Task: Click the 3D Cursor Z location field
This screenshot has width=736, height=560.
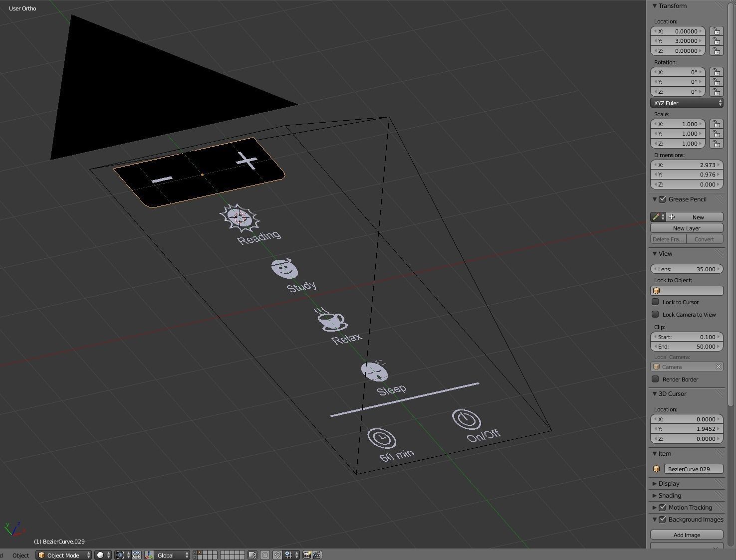Action: point(687,439)
